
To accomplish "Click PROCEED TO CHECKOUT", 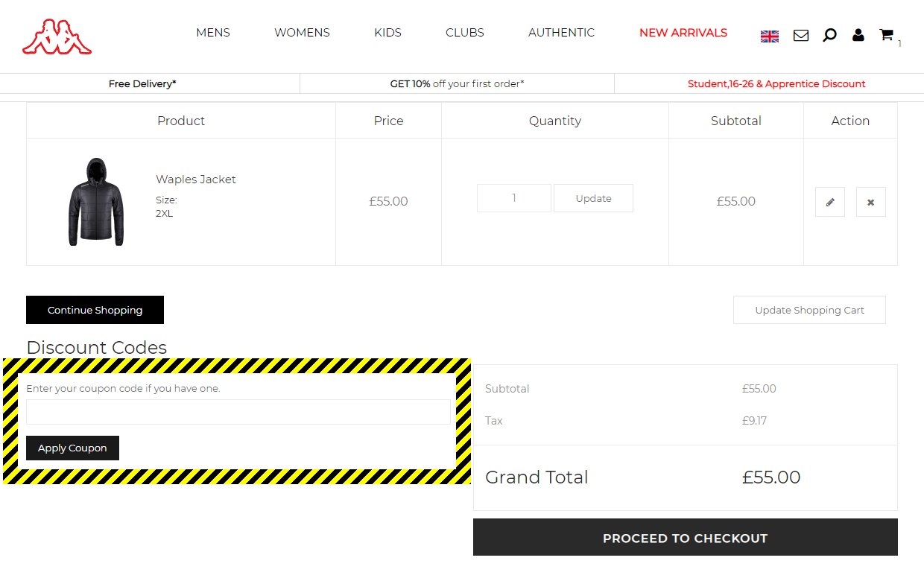I will pos(685,538).
